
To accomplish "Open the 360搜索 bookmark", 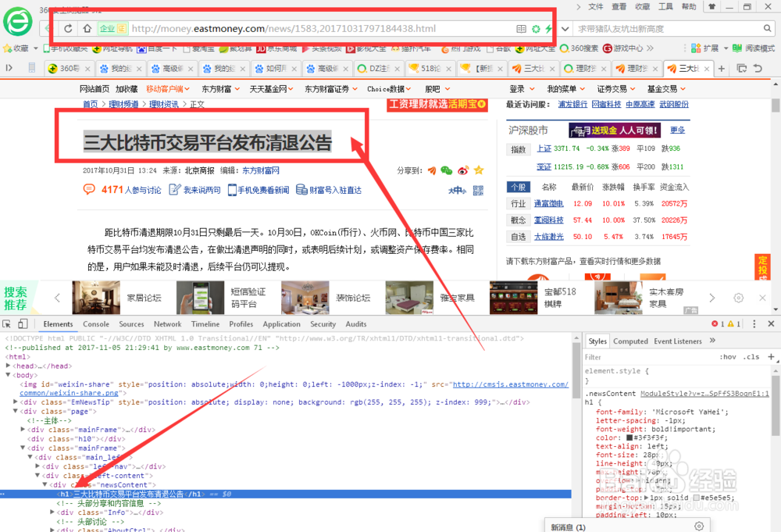I will (x=579, y=48).
